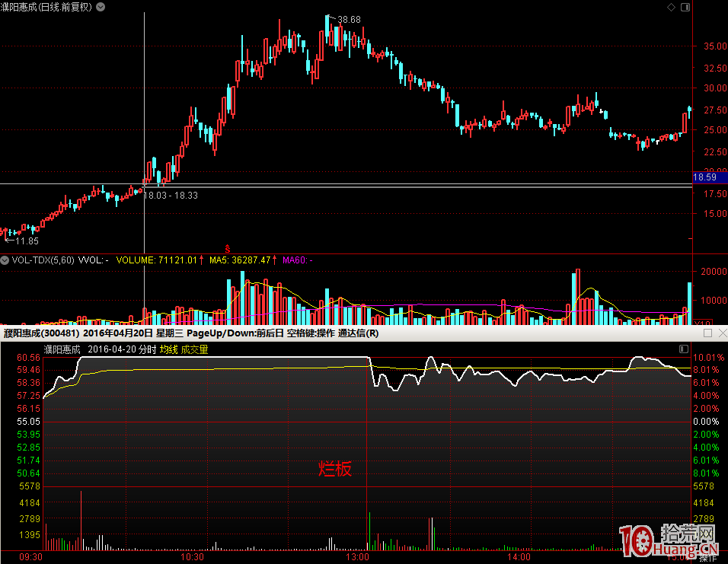Click the 烂板 annotation in the intraday chart
This screenshot has width=728, height=564.
coord(335,469)
